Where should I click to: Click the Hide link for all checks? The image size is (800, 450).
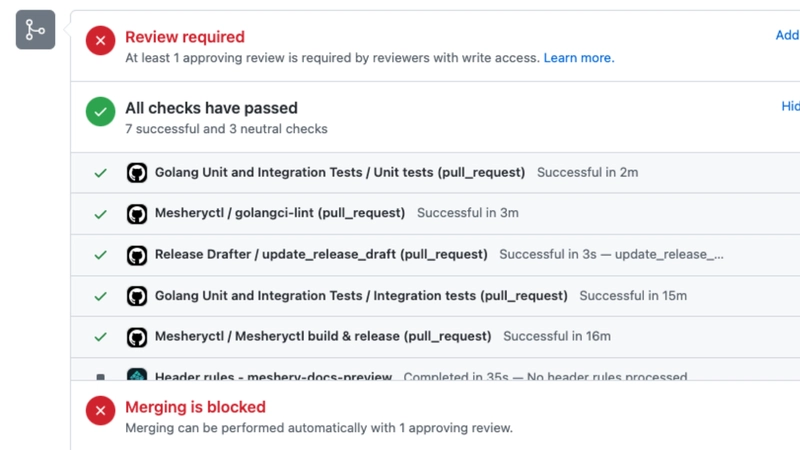790,106
